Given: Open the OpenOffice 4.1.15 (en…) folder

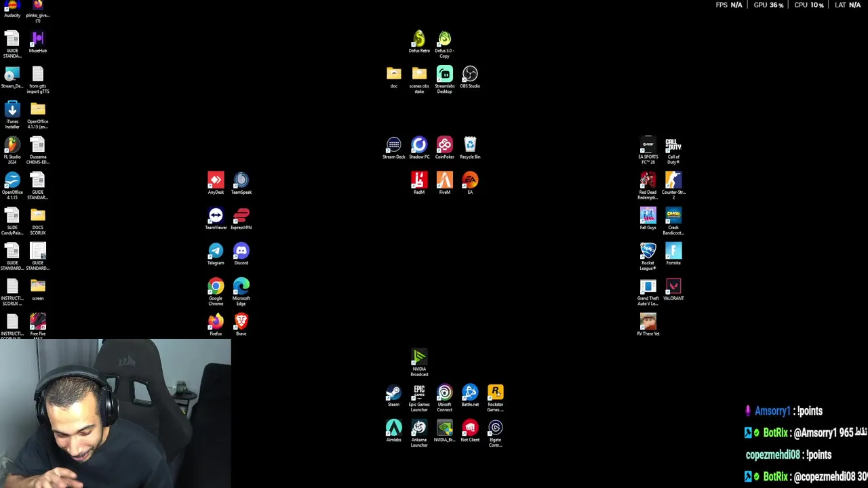Looking at the screenshot, I should [x=38, y=116].
